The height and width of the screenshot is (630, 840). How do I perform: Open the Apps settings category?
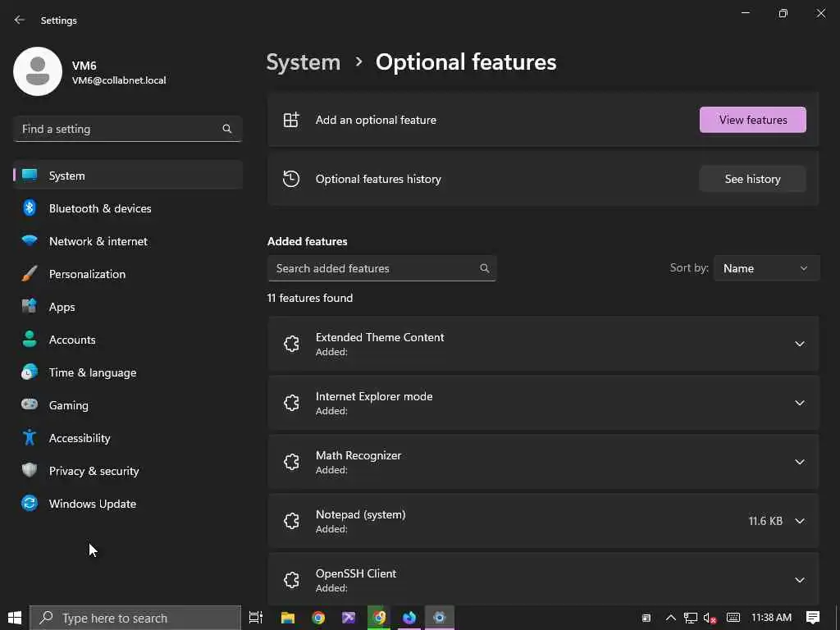click(x=128, y=307)
